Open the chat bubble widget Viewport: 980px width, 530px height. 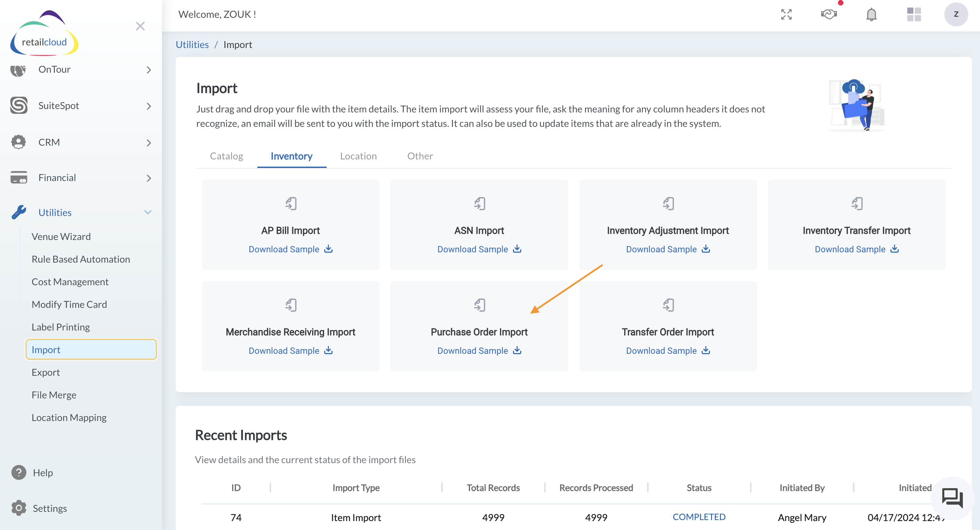coord(952,498)
